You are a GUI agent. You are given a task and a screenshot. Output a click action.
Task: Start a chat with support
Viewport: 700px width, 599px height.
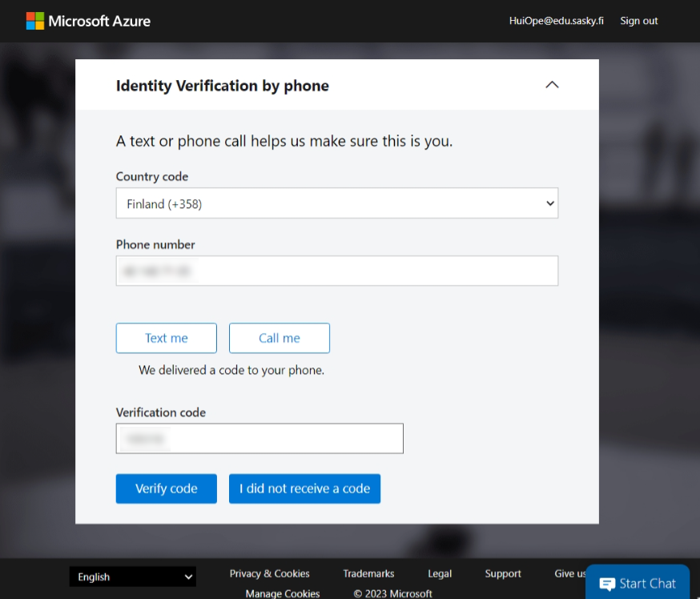(638, 583)
